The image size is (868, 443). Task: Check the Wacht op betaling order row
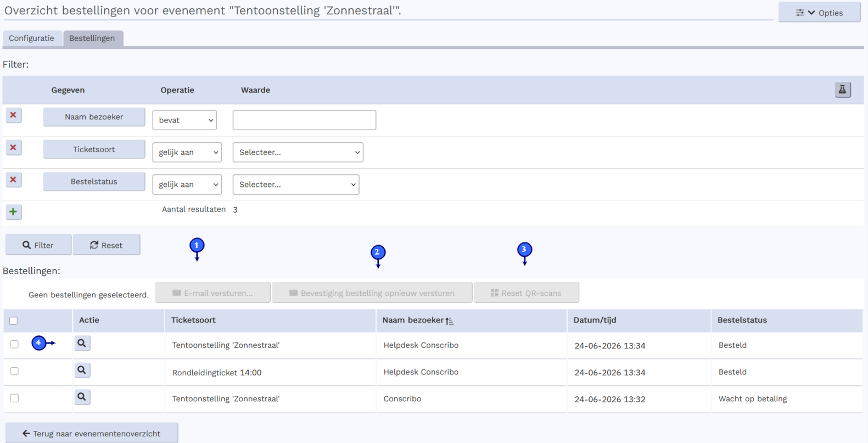[14, 398]
